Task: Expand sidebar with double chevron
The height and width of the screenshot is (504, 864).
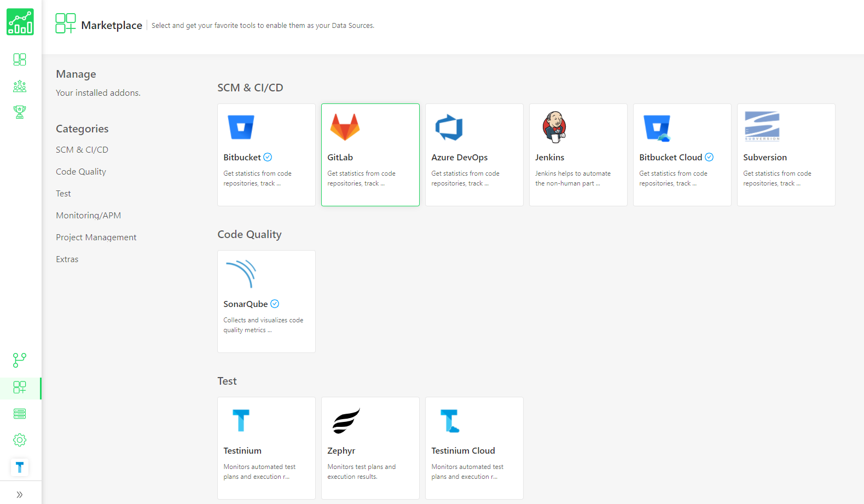Action: [20, 495]
